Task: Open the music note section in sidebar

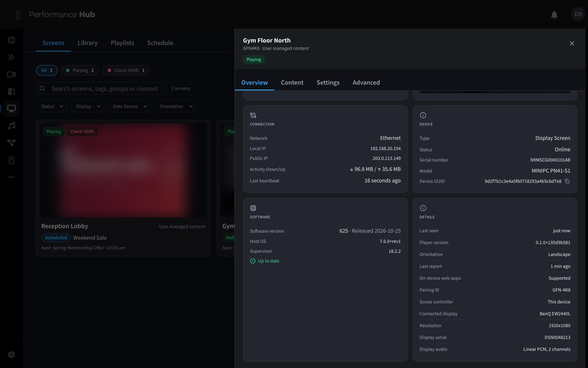Action: click(11, 126)
